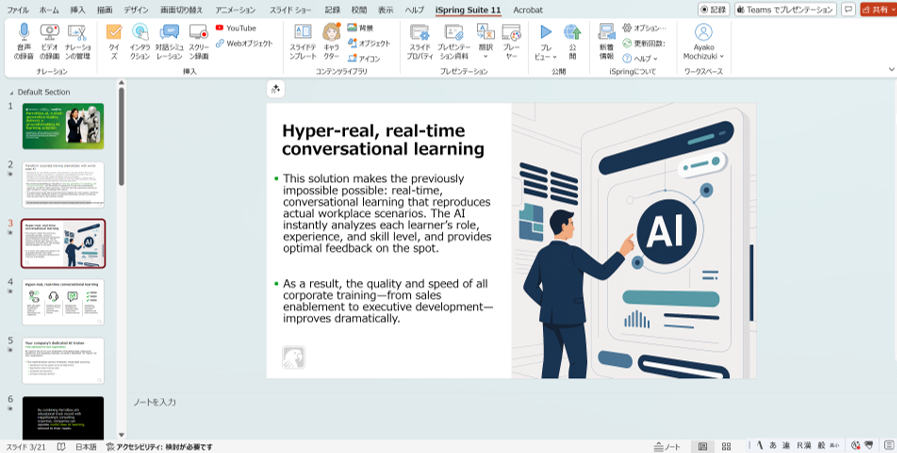
Task: Select slide 4 thumbnail
Action: [63, 301]
